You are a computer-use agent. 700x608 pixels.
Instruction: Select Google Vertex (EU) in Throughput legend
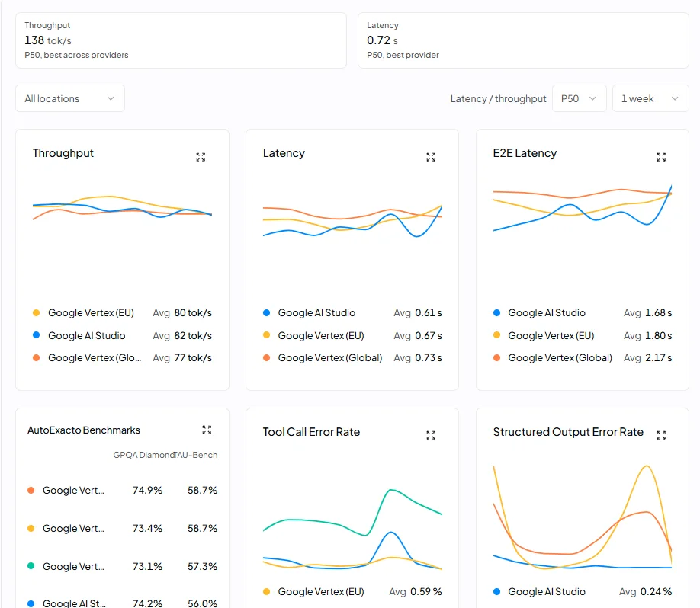(91, 312)
